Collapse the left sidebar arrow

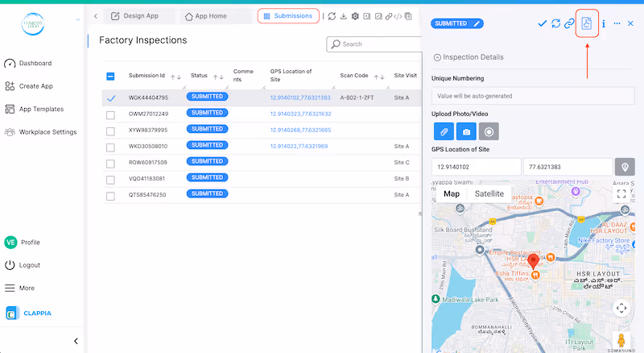click(x=76, y=341)
